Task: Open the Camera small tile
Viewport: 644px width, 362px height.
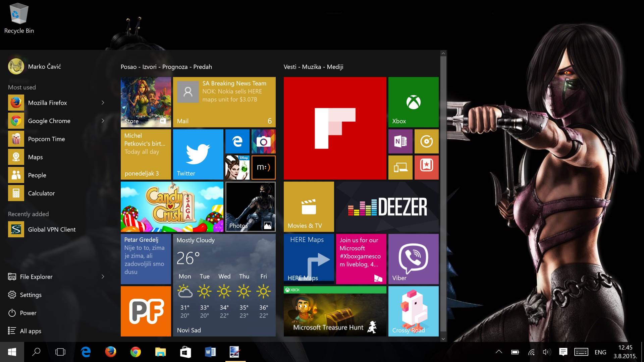Action: (263, 141)
